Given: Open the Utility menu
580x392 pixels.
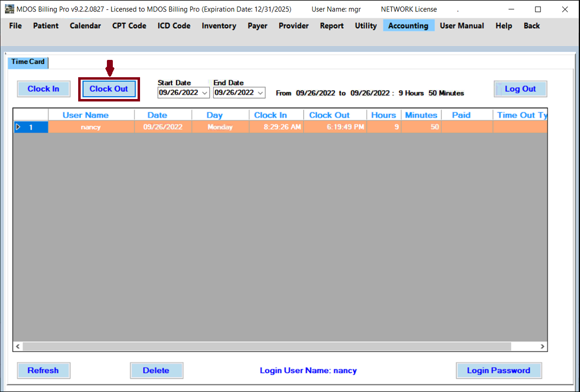Looking at the screenshot, I should pos(366,26).
